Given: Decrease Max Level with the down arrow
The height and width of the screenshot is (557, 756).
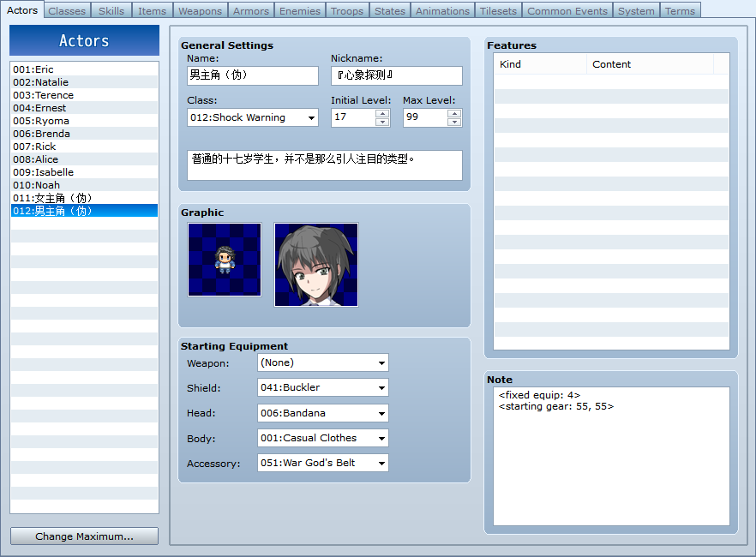Looking at the screenshot, I should 454,122.
